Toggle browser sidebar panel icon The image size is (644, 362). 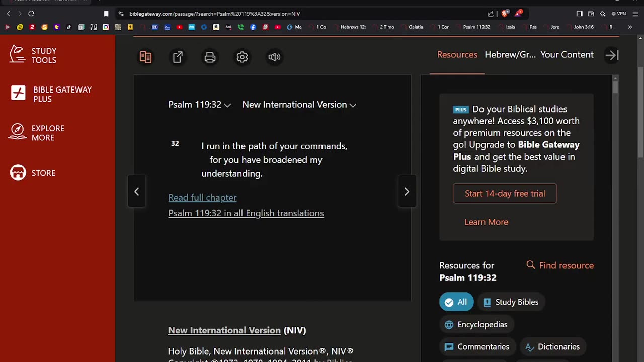coord(579,14)
